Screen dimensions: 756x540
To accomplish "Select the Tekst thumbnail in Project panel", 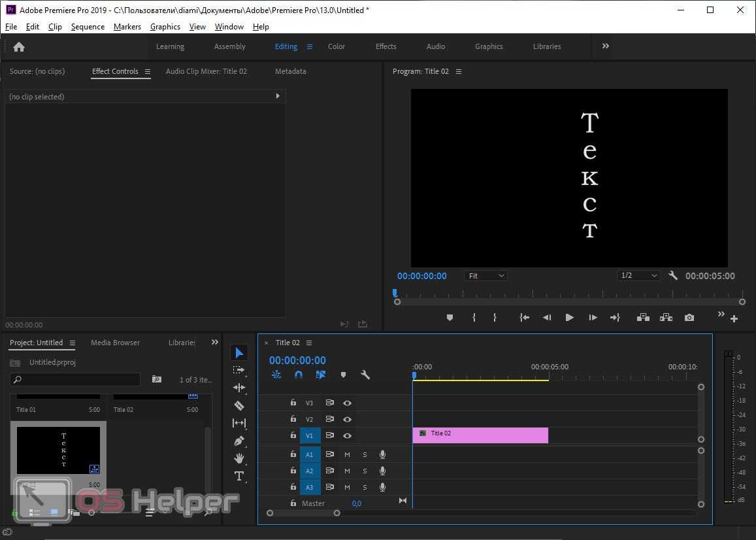I will point(58,450).
